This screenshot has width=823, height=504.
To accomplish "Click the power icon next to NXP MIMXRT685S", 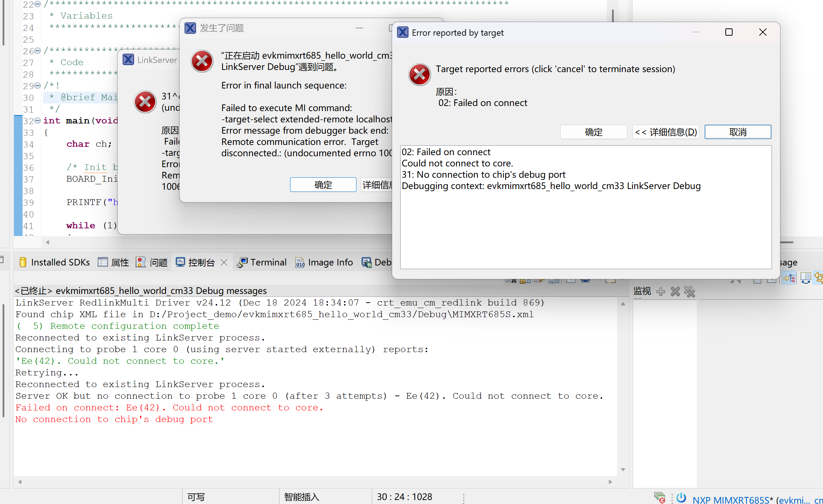I will [x=681, y=497].
